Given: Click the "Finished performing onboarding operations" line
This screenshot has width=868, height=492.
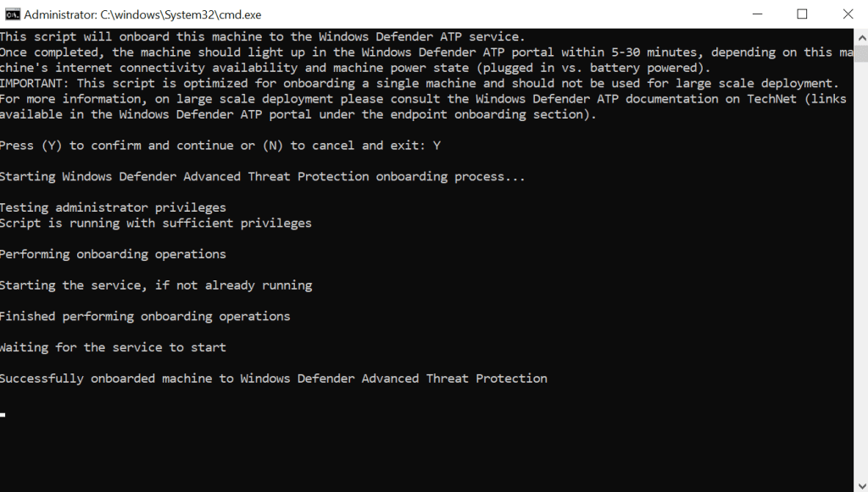Looking at the screenshot, I should click(x=145, y=316).
